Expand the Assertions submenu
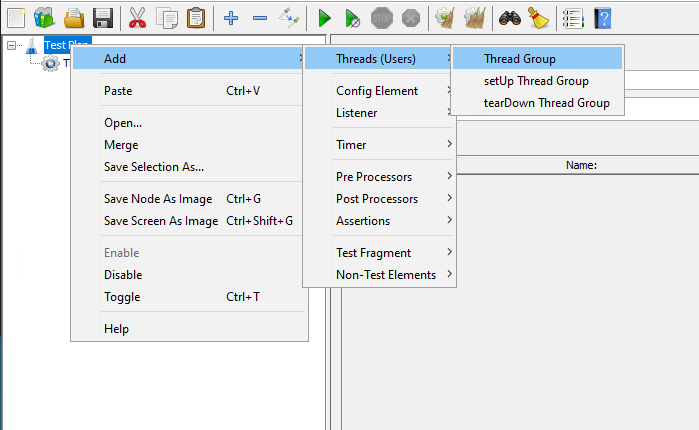This screenshot has height=430, width=699. pos(363,220)
